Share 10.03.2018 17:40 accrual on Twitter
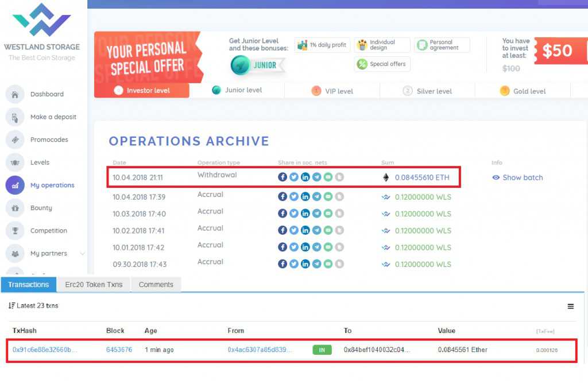Viewport: 588px width, 383px height. (294, 214)
